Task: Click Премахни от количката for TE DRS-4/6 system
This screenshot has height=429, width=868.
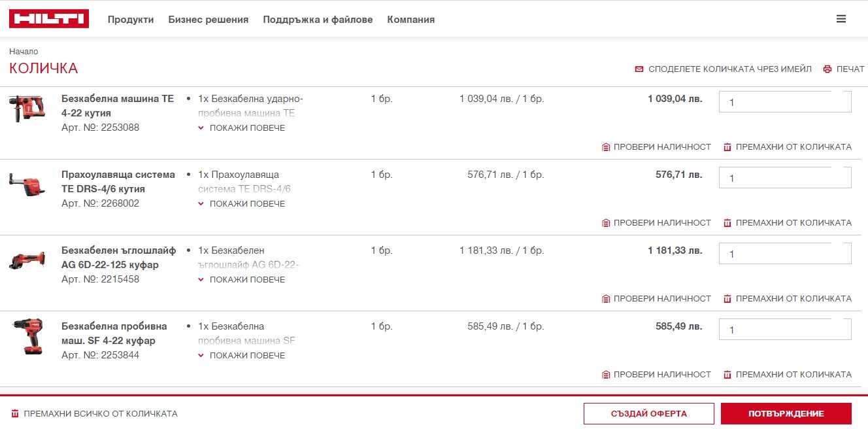Action: [793, 223]
